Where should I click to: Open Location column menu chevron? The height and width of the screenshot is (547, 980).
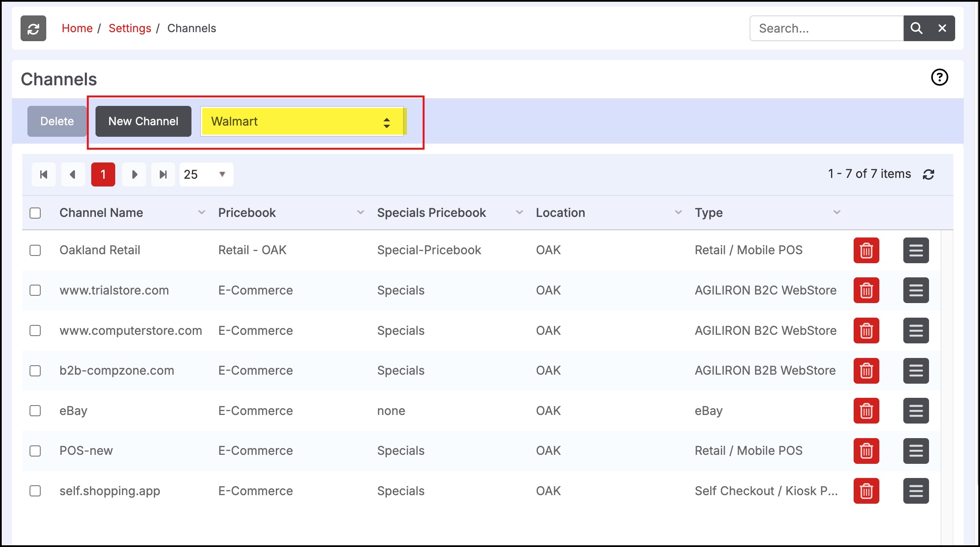pyautogui.click(x=678, y=212)
